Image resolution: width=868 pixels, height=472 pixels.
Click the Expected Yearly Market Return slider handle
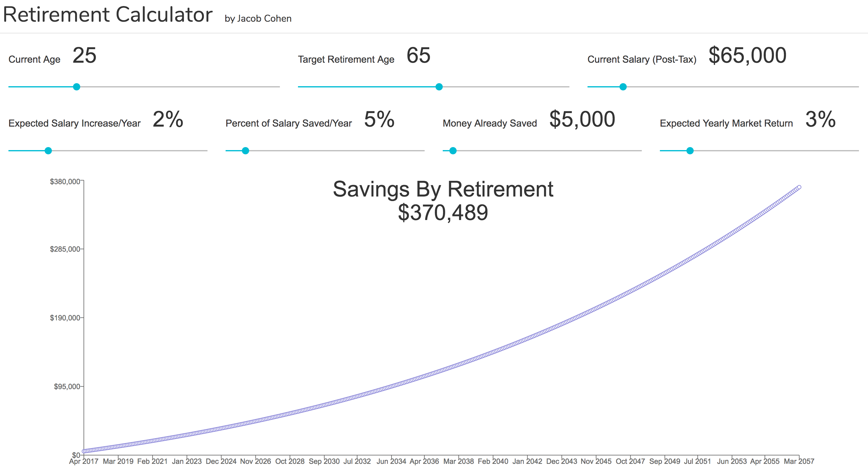690,151
